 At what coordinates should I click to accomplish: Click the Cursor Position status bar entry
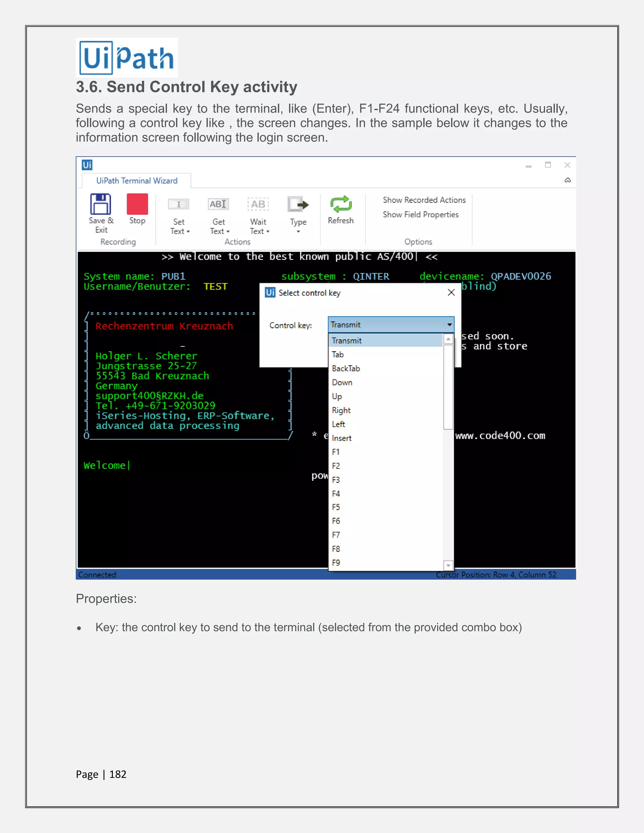point(496,575)
